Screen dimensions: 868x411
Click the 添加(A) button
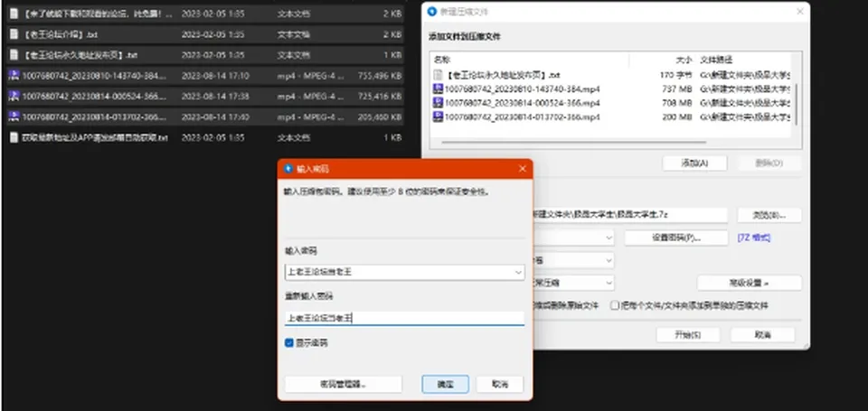click(694, 163)
